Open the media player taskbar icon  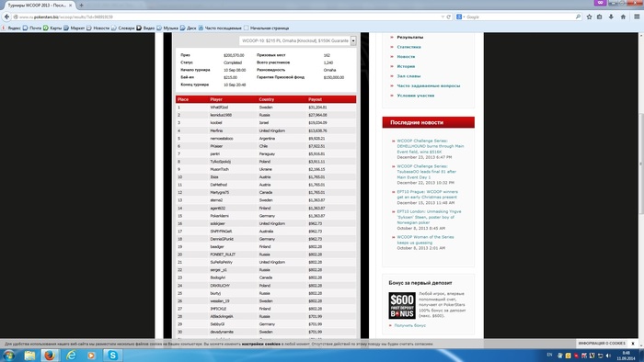pyautogui.click(x=91, y=355)
